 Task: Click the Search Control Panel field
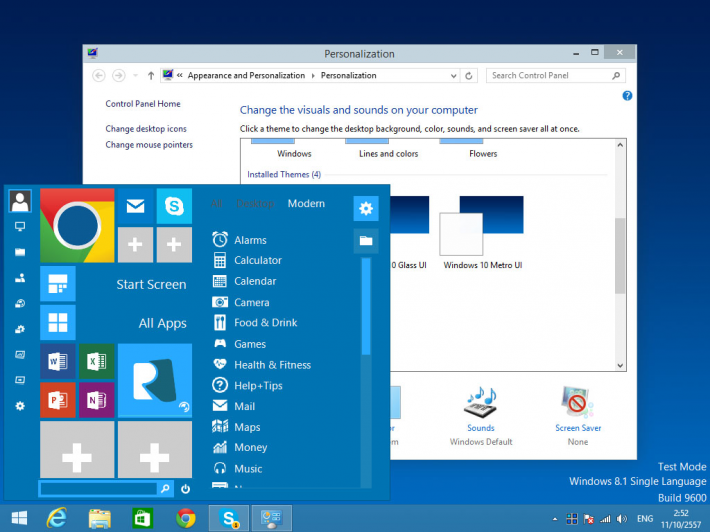pyautogui.click(x=556, y=76)
